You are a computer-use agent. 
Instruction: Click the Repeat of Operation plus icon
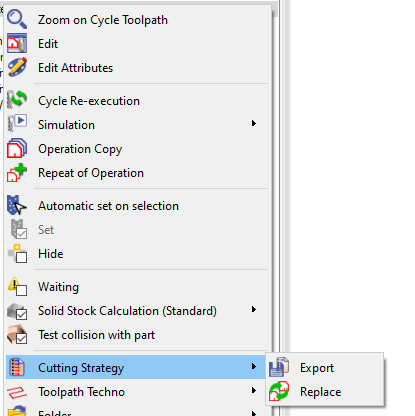[17, 172]
